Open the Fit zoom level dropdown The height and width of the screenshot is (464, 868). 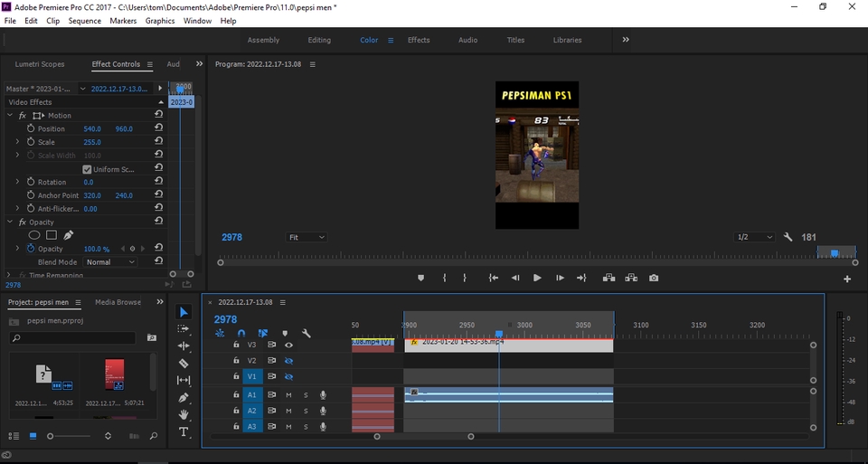tap(307, 237)
